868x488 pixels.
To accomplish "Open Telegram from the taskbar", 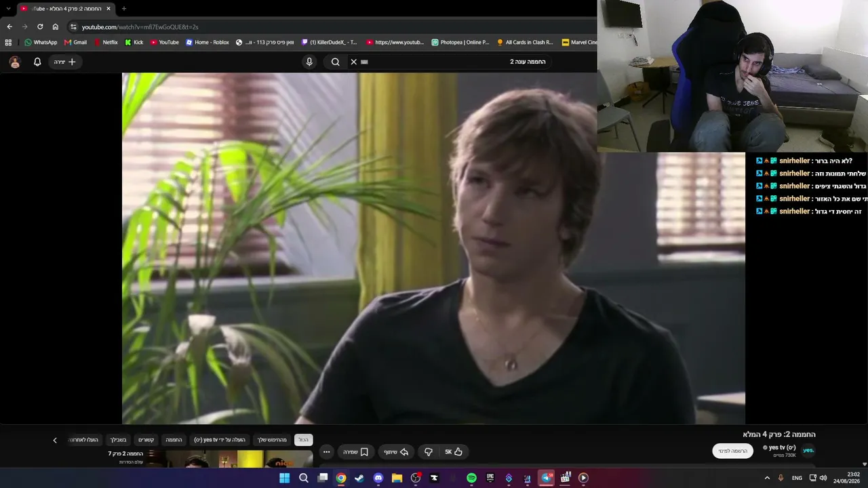I will (546, 478).
